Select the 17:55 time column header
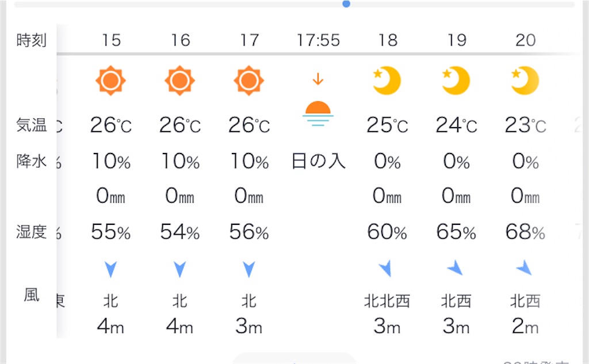The height and width of the screenshot is (364, 589). 318,40
